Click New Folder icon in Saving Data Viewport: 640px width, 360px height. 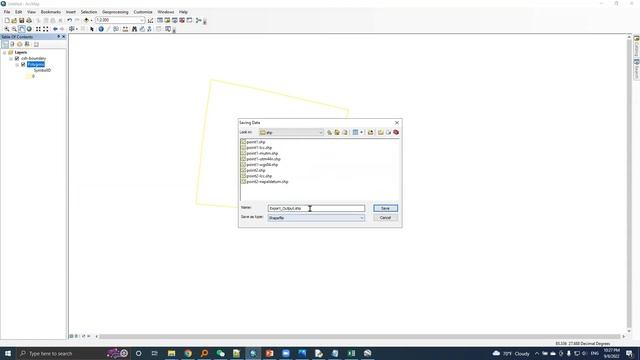(380, 132)
